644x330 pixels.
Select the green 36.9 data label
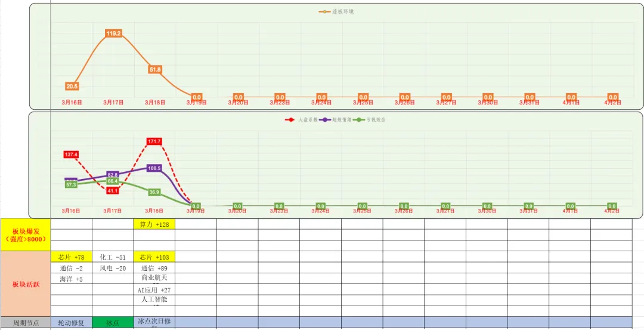154,192
